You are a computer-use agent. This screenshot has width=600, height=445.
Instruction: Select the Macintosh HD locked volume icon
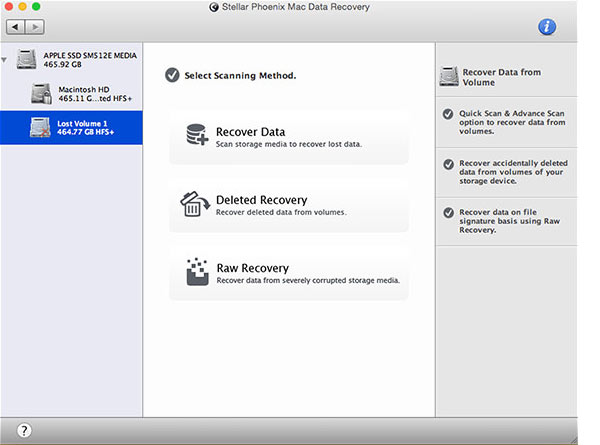(x=41, y=93)
